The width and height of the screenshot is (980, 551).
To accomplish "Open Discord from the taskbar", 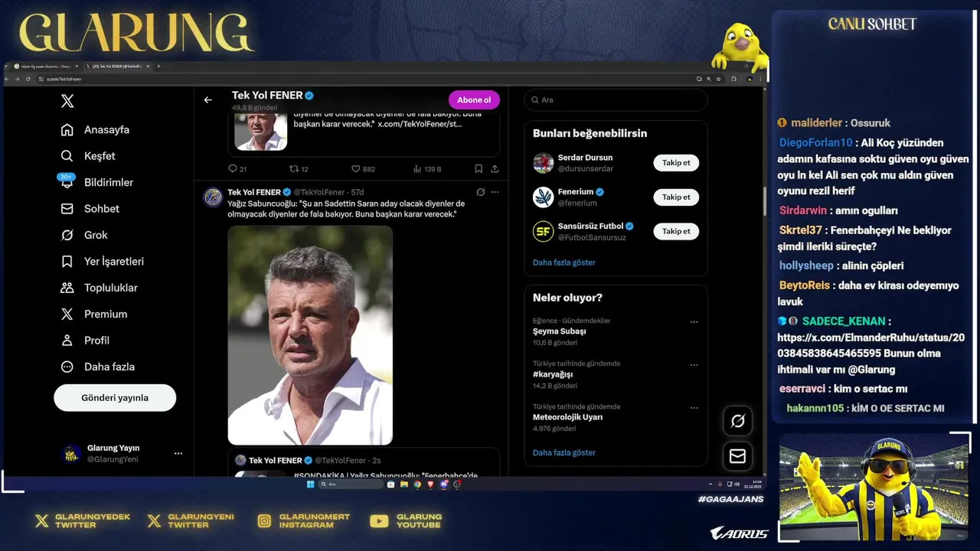I will tap(444, 484).
